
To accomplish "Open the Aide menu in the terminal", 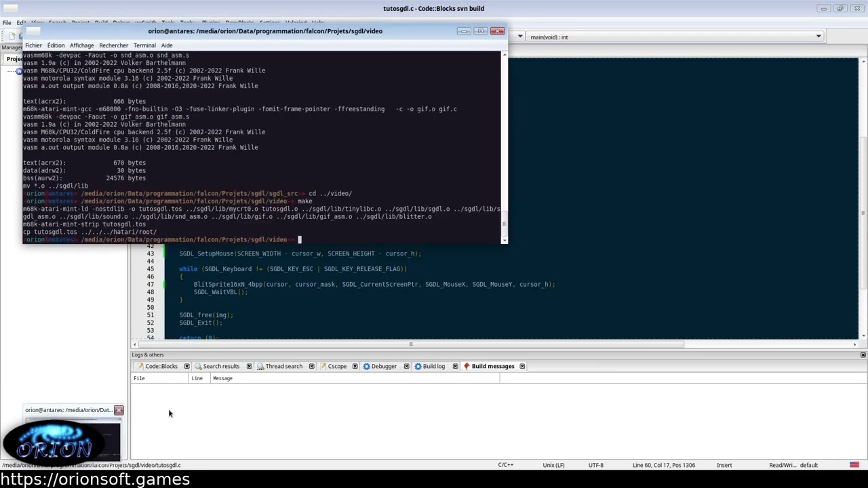I will 167,45.
